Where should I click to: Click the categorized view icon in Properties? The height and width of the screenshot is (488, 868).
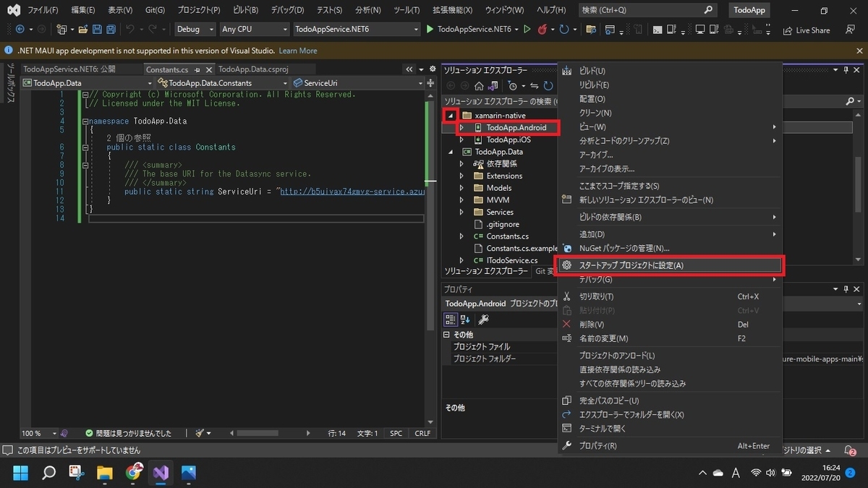pyautogui.click(x=450, y=320)
